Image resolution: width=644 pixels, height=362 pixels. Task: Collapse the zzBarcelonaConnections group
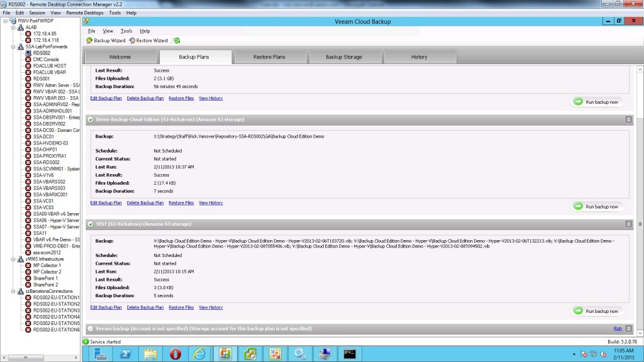coord(13,292)
